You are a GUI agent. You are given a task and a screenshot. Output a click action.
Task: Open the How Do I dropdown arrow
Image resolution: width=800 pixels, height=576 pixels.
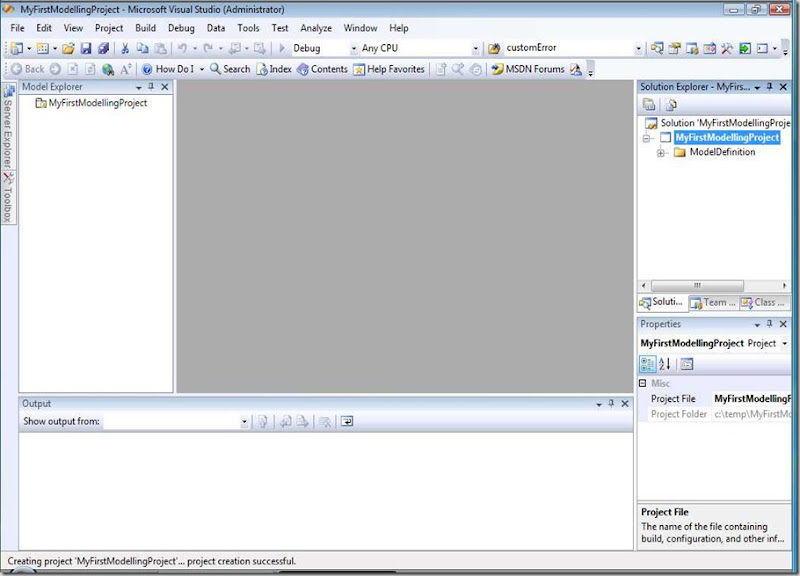coord(202,69)
